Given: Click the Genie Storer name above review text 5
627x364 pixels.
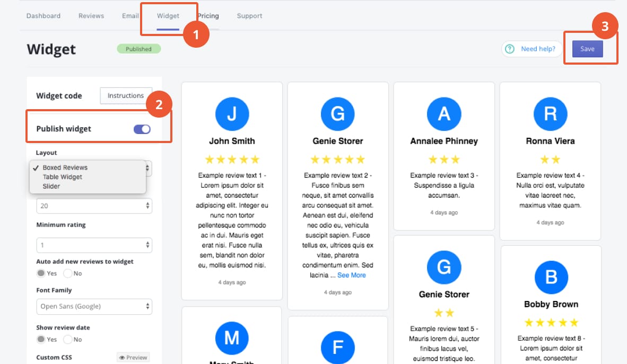Looking at the screenshot, I should point(444,295).
